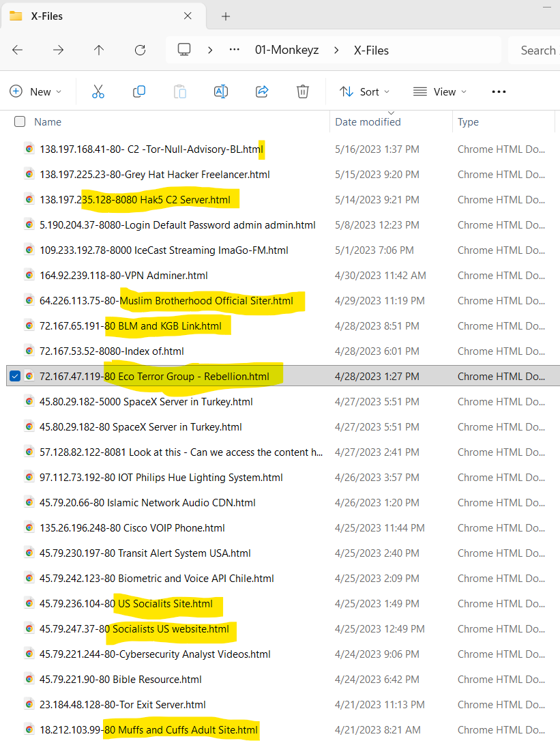Select file US Socialits Site.html
Image resolution: width=560 pixels, height=741 pixels.
pyautogui.click(x=126, y=603)
